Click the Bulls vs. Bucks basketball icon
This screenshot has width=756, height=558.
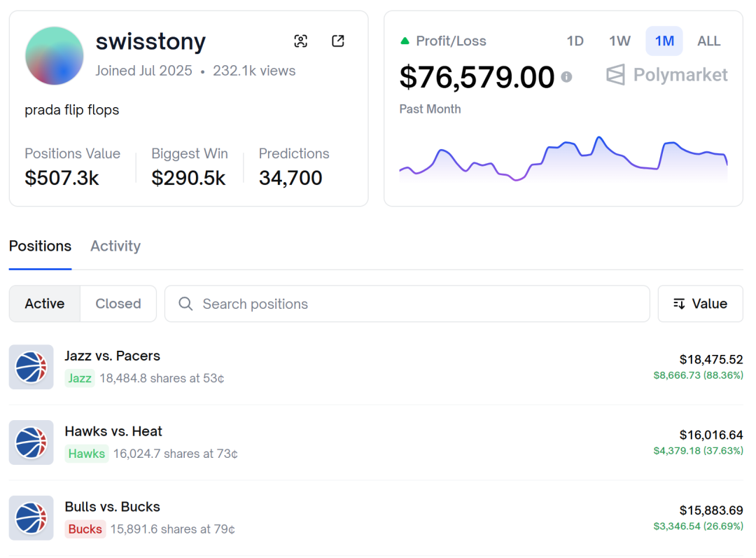(x=31, y=518)
